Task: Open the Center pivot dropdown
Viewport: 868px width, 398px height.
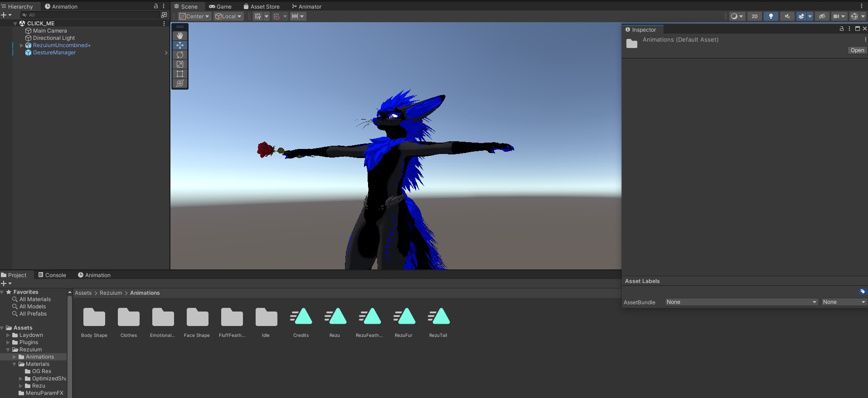Action: coord(195,16)
